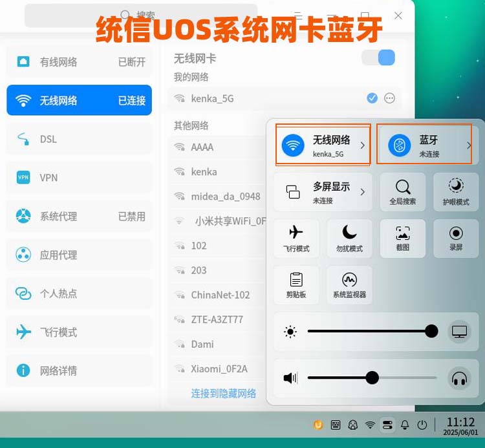Open 个人热点 personal hotspot settings
The width and height of the screenshot is (485, 448).
pos(79,293)
